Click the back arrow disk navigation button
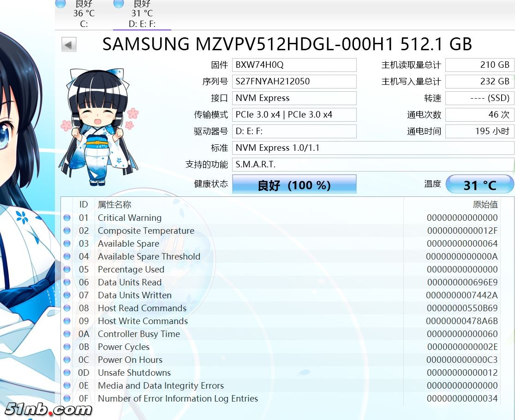The image size is (515, 420). pos(69,45)
